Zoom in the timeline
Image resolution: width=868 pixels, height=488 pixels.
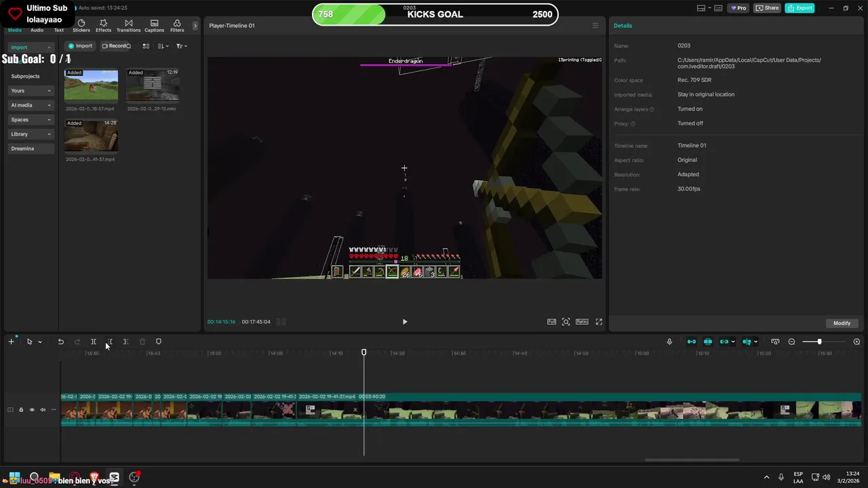pyautogui.click(x=856, y=342)
